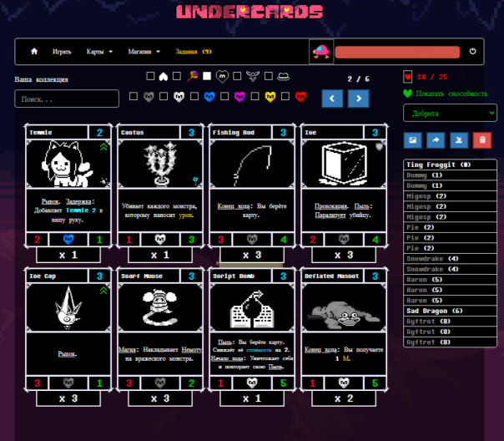Click the search field Поиск
The image size is (504, 441).
[x=67, y=99]
